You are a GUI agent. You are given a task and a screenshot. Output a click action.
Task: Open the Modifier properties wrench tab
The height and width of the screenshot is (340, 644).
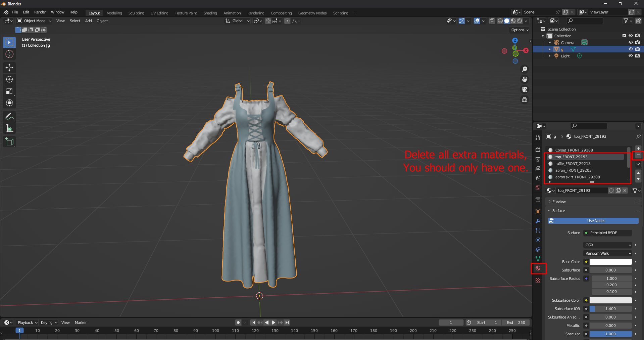pos(538,221)
